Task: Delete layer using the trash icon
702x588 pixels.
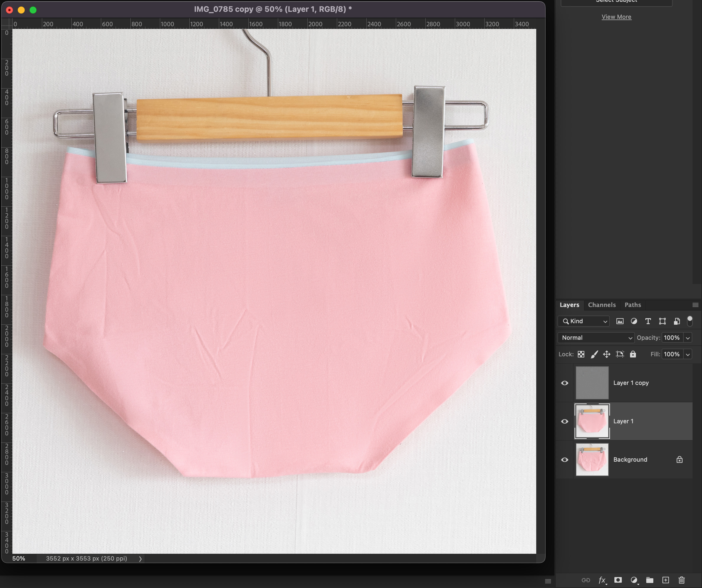Action: pyautogui.click(x=682, y=580)
